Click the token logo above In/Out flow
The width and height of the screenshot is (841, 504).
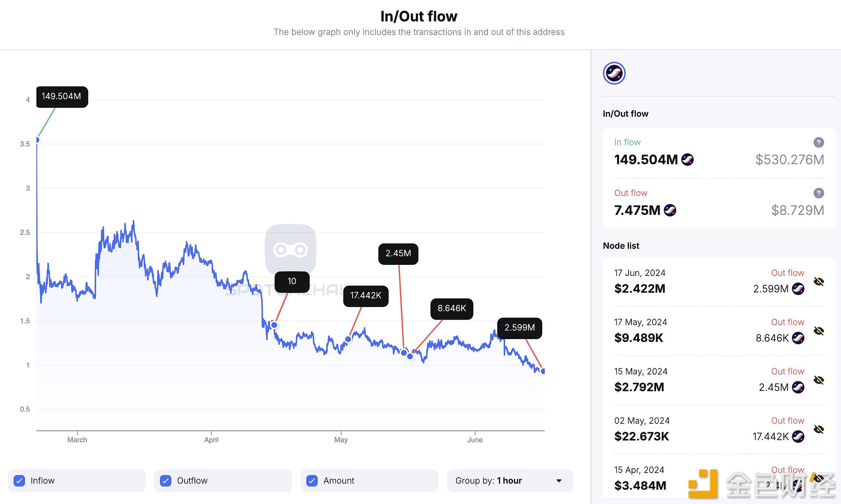(x=614, y=73)
